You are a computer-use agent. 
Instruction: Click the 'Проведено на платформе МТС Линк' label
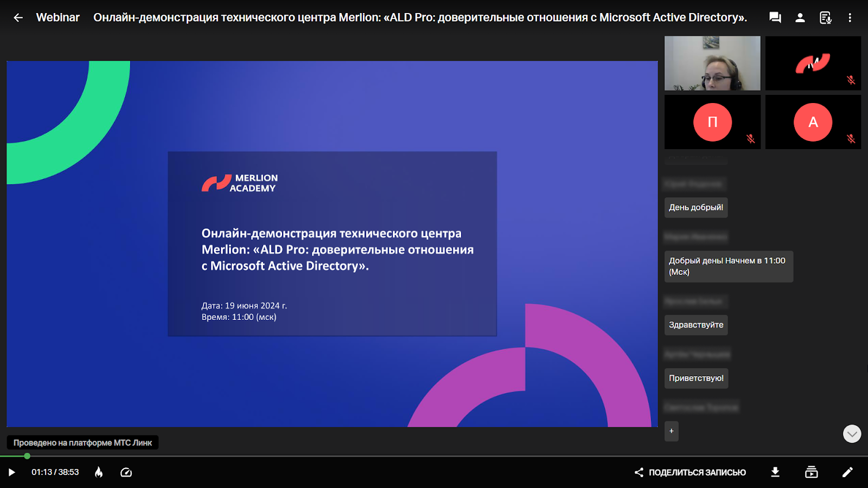82,442
